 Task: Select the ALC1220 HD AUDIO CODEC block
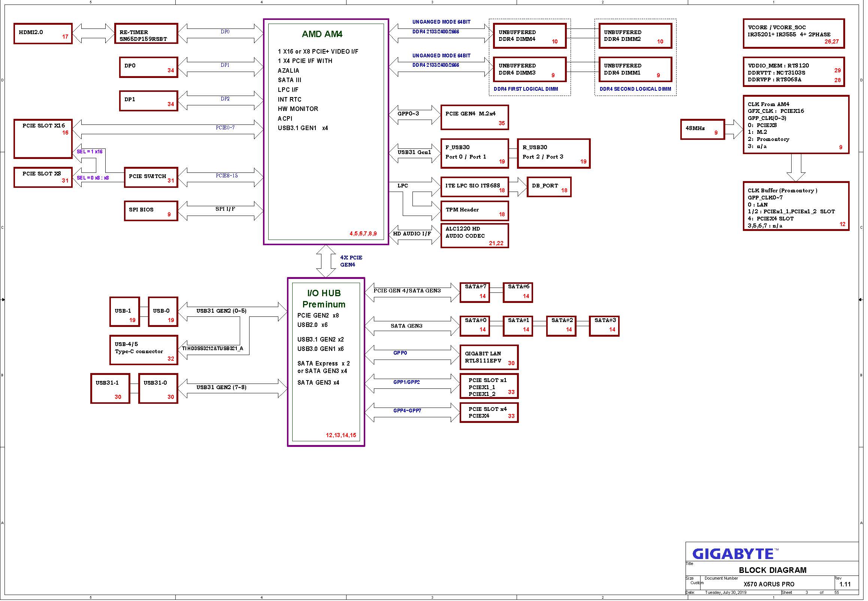pyautogui.click(x=474, y=236)
